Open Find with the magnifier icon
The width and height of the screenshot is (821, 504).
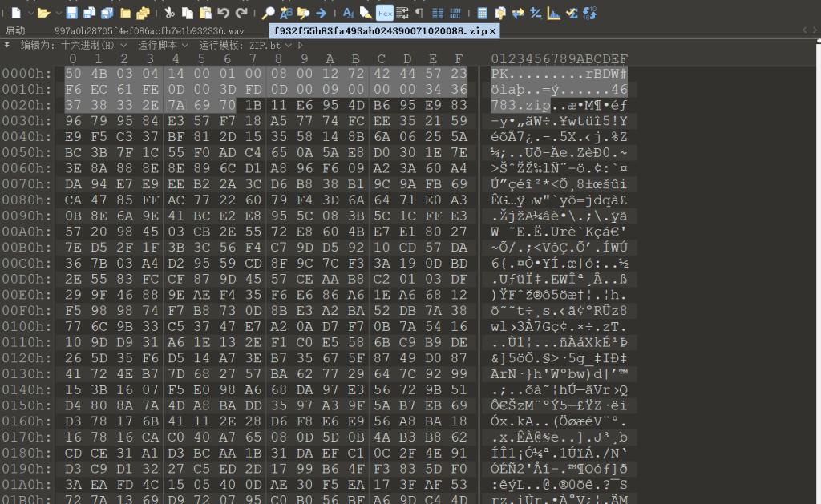tap(269, 13)
